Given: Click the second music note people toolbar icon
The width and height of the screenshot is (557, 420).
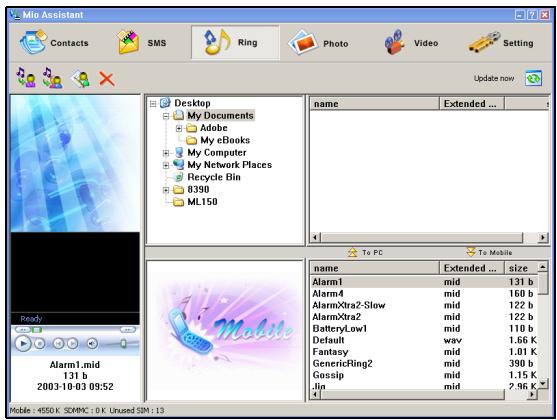Looking at the screenshot, I should (x=53, y=78).
